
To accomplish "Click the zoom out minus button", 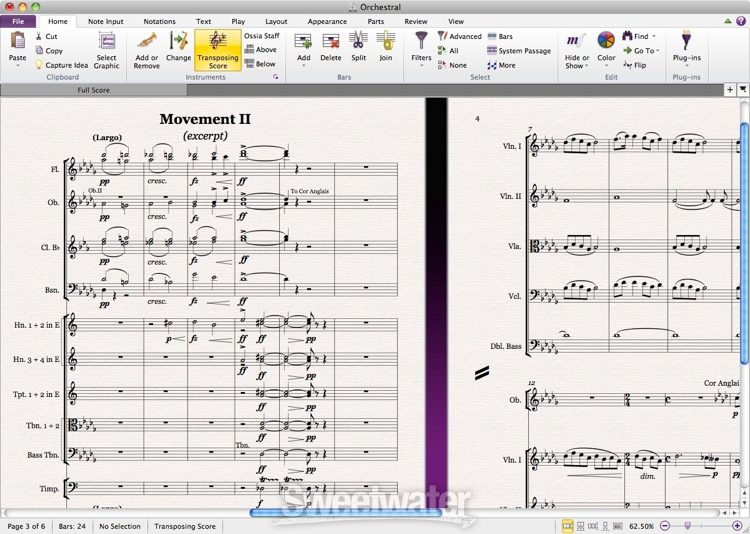I will [x=664, y=526].
